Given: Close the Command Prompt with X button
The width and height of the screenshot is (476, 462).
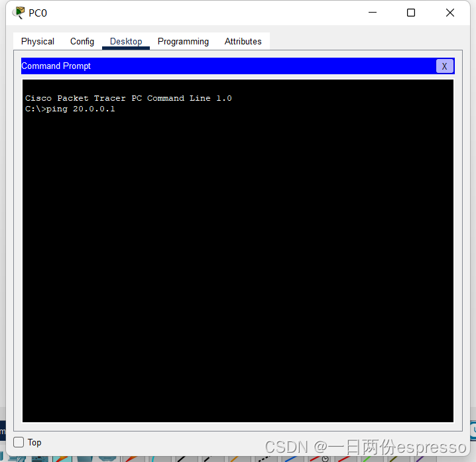Looking at the screenshot, I should pos(444,66).
